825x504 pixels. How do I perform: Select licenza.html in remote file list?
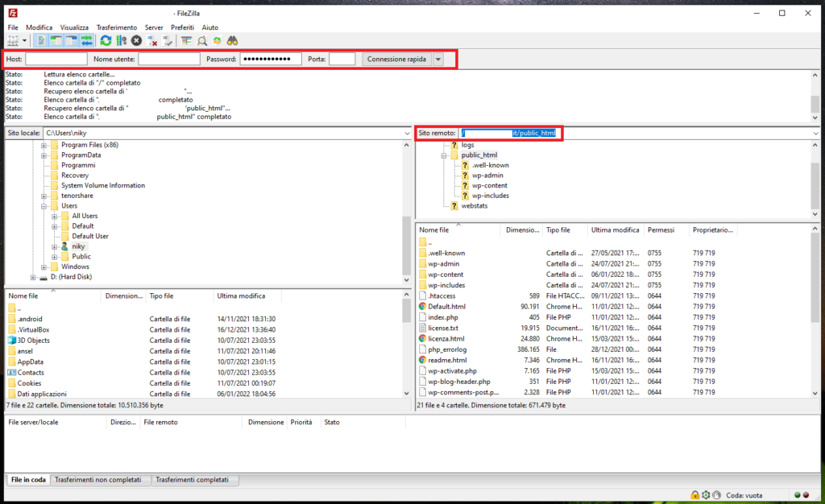446,338
